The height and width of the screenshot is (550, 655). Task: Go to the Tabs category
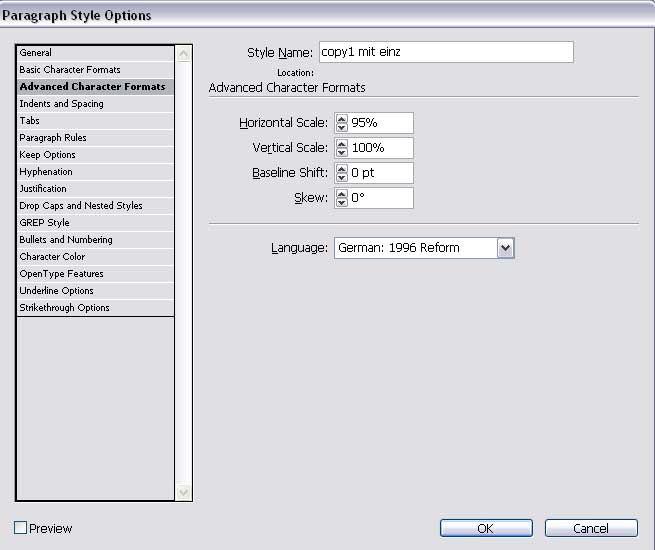pyautogui.click(x=95, y=121)
